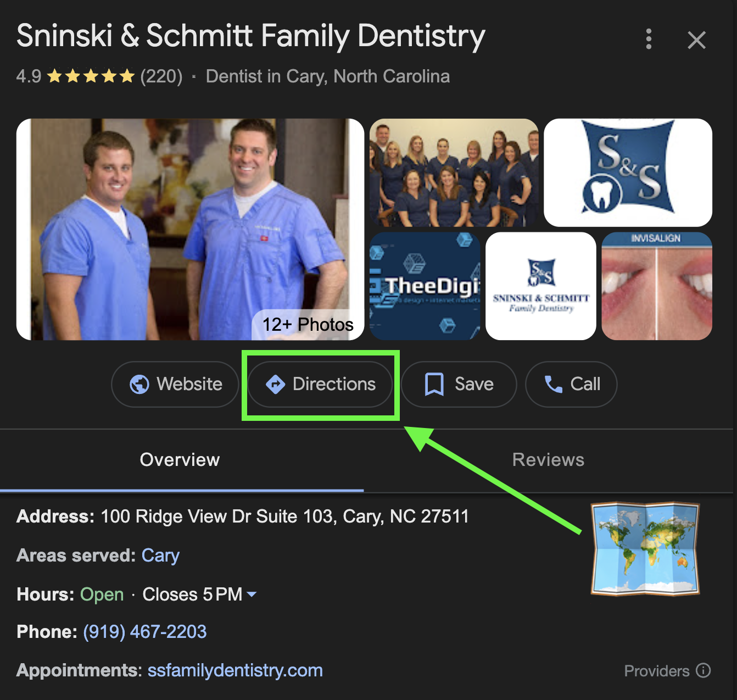Open Sninski & Schmitt Family Dentistry logo thumbnail
The image size is (737, 700).
tap(541, 286)
